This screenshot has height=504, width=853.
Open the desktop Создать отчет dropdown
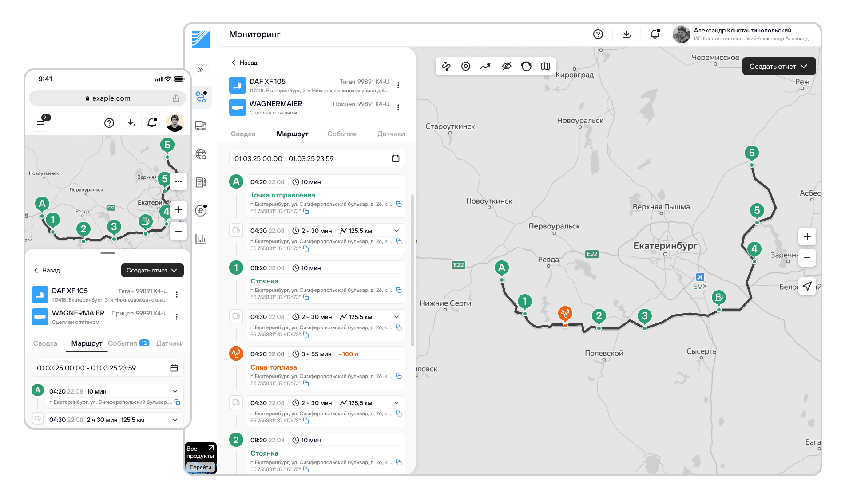[778, 66]
